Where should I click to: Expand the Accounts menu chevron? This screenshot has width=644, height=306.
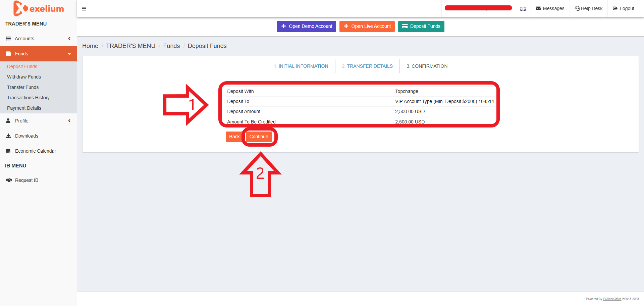click(69, 39)
